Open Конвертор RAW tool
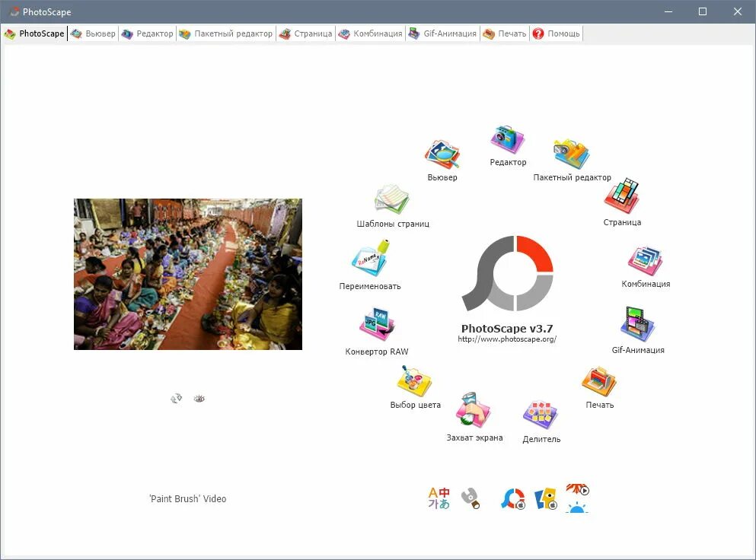The image size is (756, 560). (x=377, y=325)
